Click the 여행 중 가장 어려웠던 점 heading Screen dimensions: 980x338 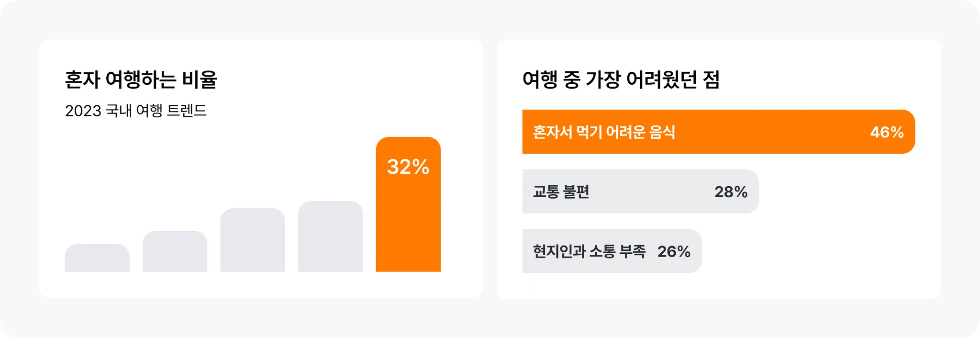[621, 79]
